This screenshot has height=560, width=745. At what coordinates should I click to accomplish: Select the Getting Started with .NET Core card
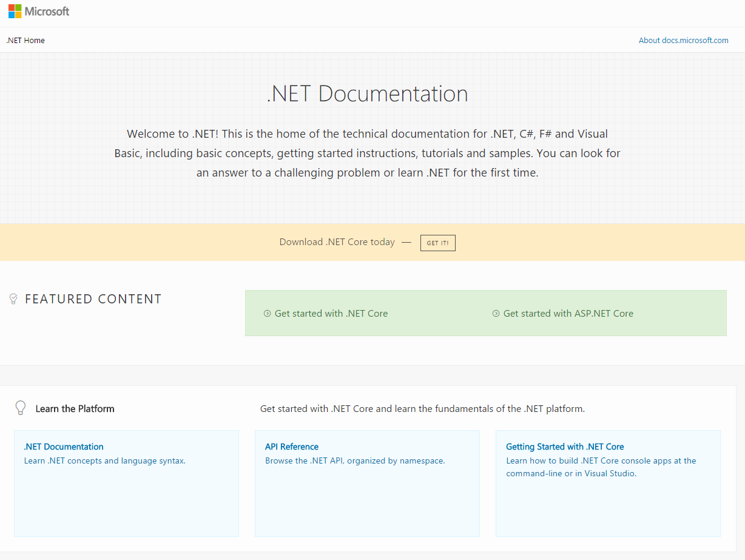(607, 510)
